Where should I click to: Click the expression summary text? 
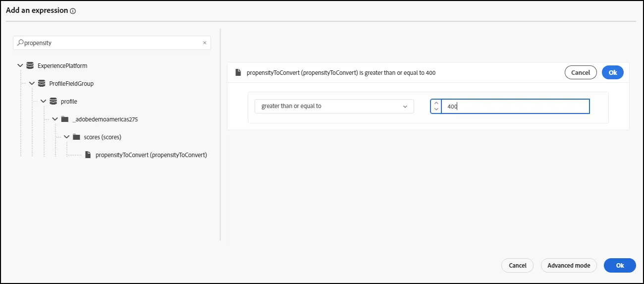click(341, 73)
